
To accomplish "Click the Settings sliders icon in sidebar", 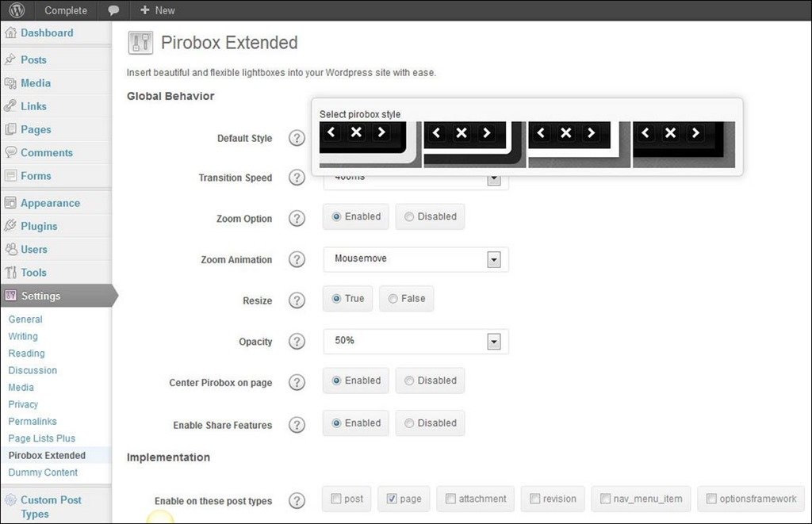I will (x=10, y=295).
